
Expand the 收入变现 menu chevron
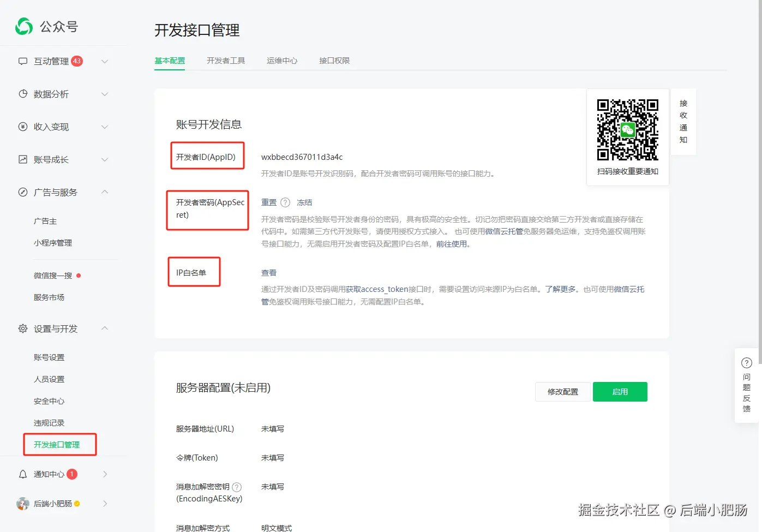pos(105,127)
